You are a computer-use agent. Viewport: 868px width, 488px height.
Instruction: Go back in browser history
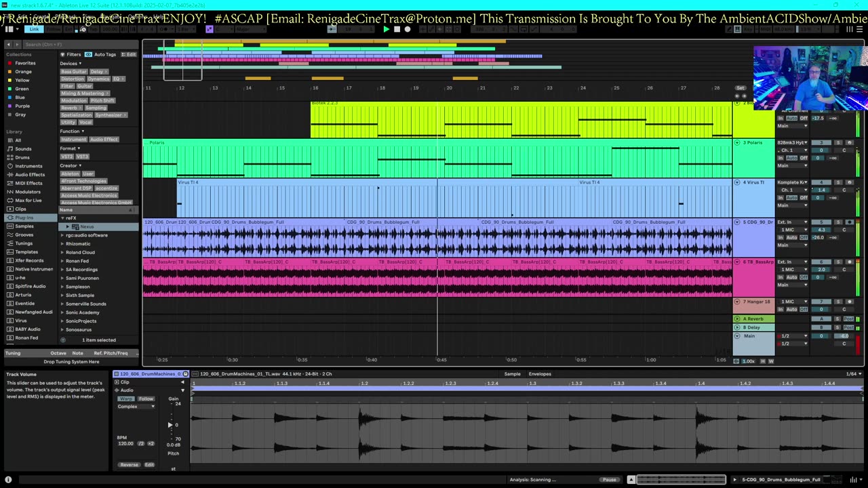click(x=8, y=44)
